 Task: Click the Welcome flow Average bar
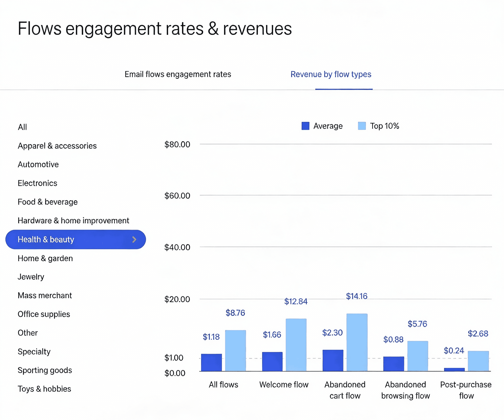(x=272, y=362)
